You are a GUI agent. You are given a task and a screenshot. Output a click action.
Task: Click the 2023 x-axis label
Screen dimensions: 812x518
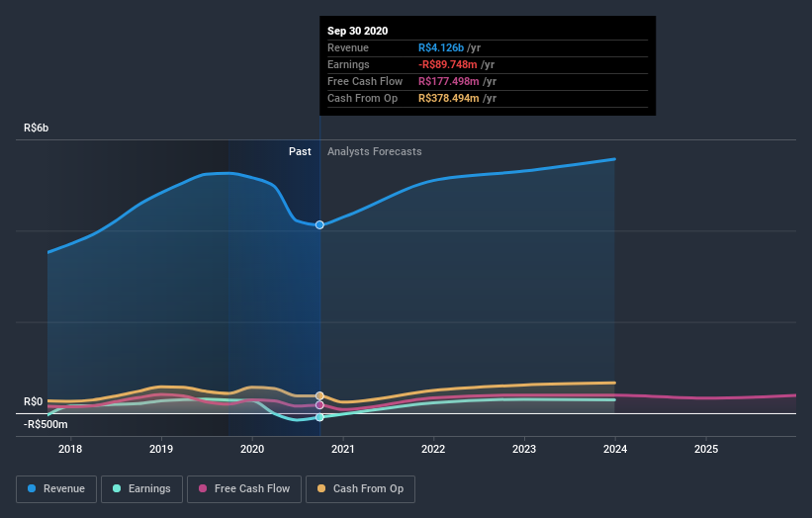pyautogui.click(x=524, y=449)
